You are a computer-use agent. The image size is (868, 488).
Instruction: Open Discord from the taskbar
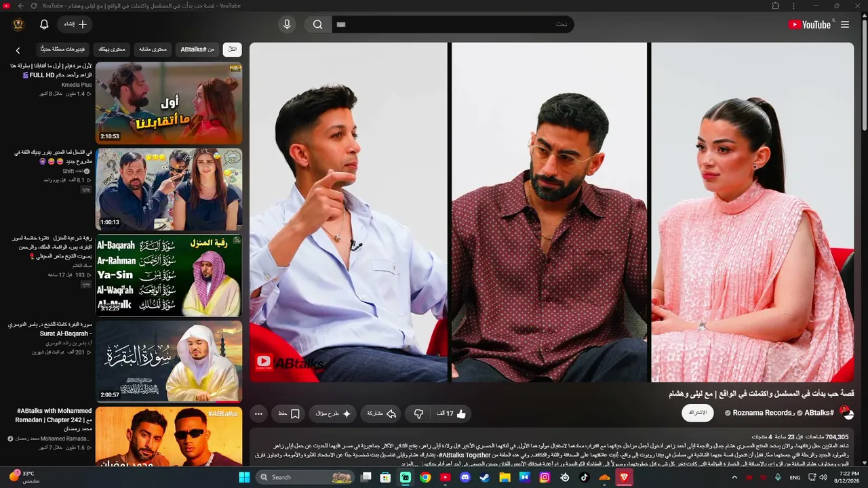[465, 477]
